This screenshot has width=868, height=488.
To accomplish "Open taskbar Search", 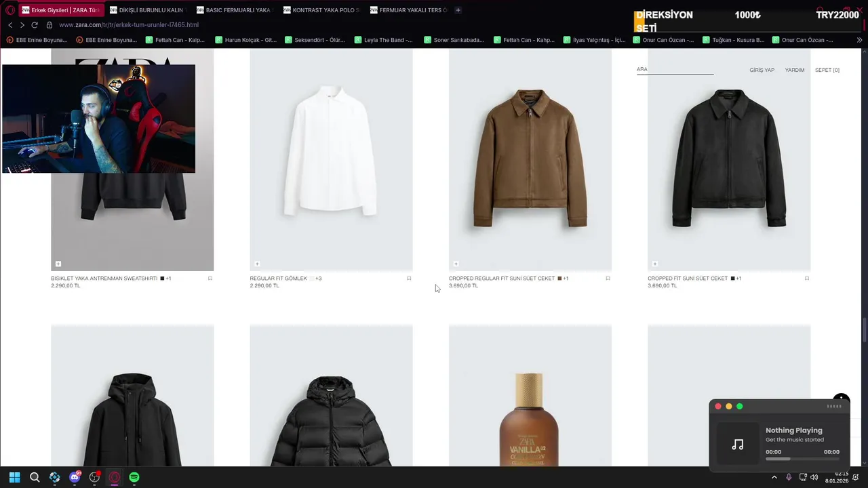I will (35, 477).
